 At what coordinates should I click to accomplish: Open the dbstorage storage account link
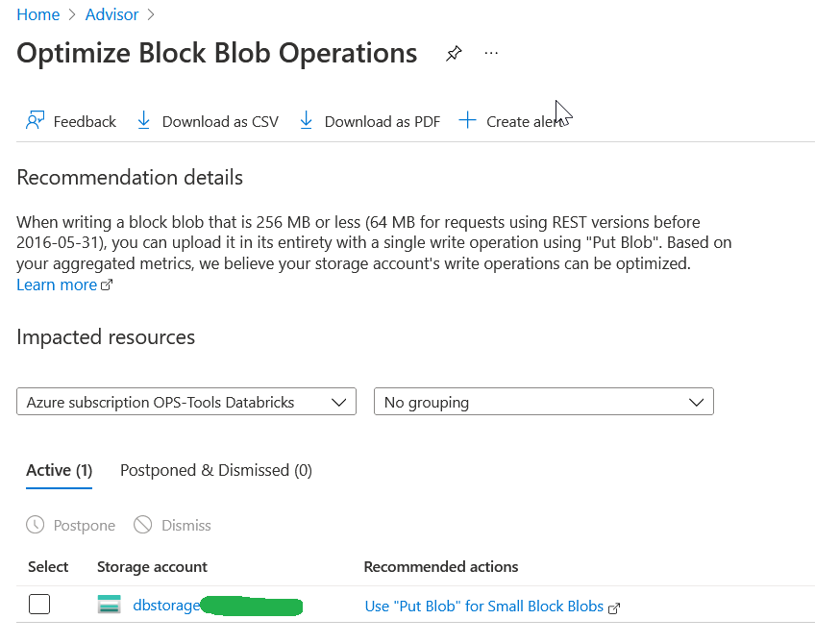pos(166,606)
